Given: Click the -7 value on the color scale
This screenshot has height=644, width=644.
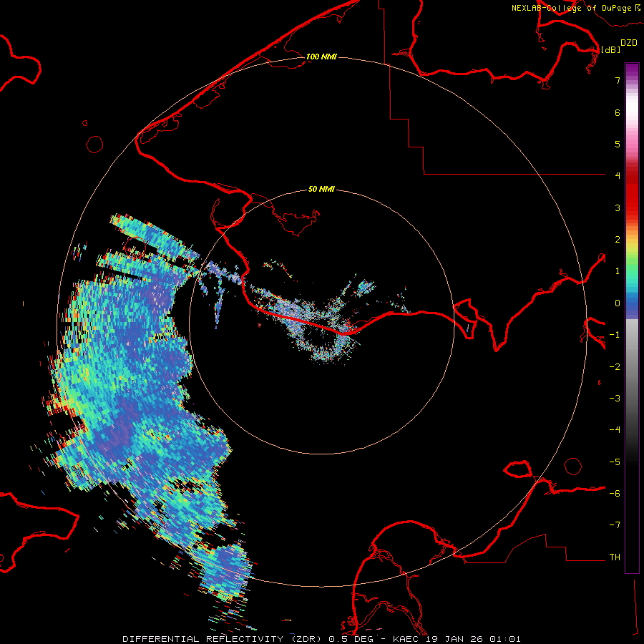Looking at the screenshot, I should coord(615,525).
